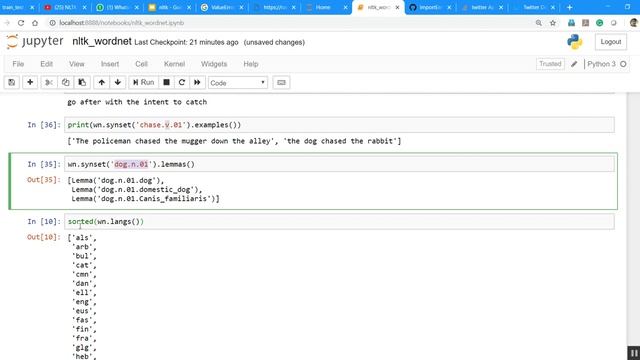
Task: Click the pencil edit mode icon
Action: [574, 64]
